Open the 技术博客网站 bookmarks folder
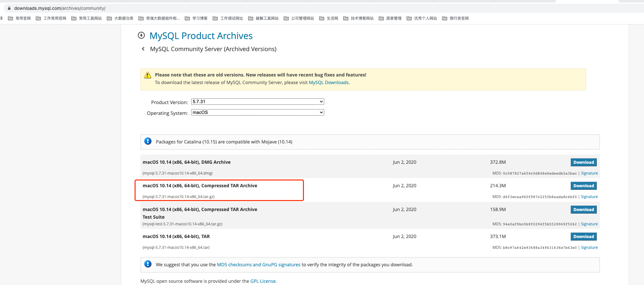This screenshot has height=285, width=644. [x=358, y=18]
